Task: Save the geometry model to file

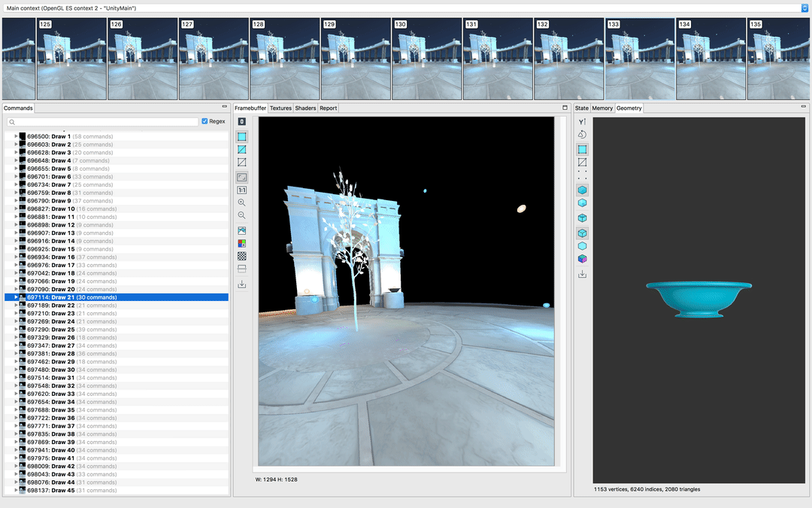Action: tap(582, 274)
